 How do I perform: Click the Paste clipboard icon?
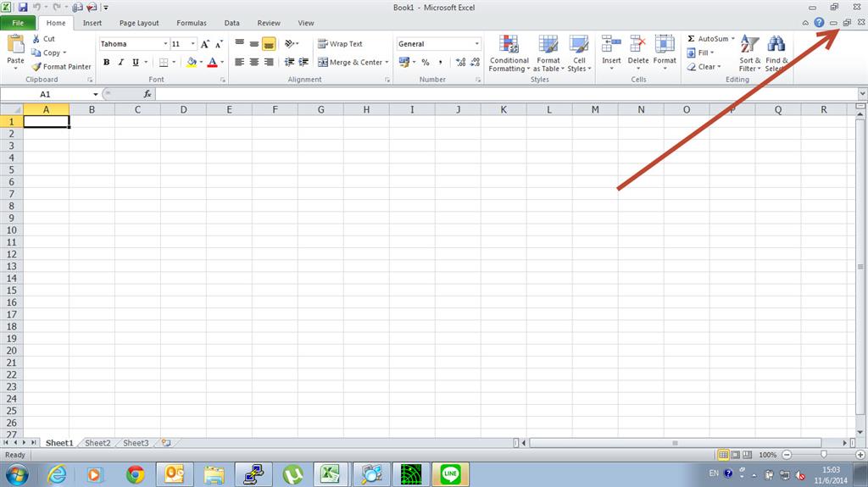click(x=15, y=44)
